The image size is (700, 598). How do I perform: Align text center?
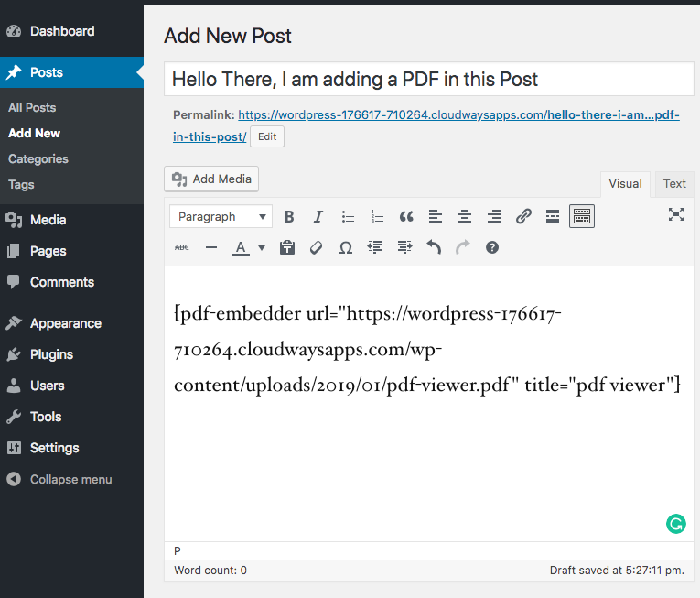point(465,217)
